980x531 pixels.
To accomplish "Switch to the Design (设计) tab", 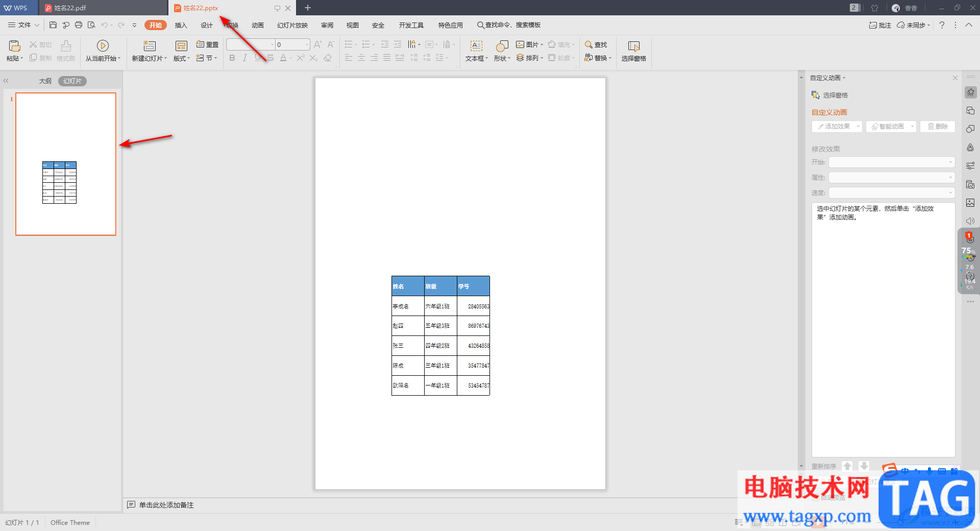I will [207, 25].
